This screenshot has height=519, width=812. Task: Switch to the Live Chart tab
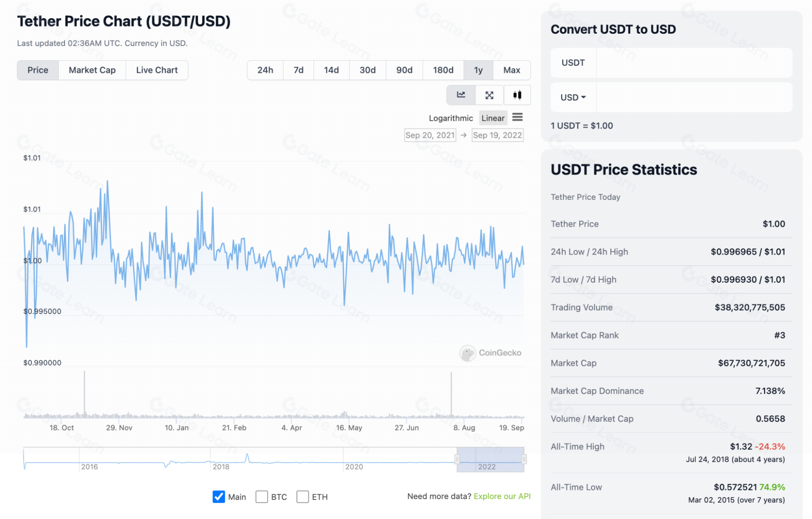[157, 70]
